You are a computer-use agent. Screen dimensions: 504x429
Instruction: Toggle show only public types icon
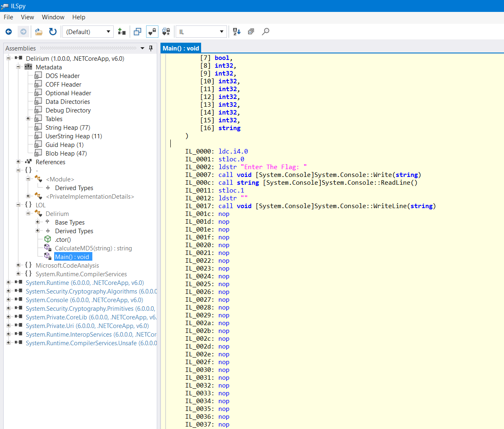[137, 32]
